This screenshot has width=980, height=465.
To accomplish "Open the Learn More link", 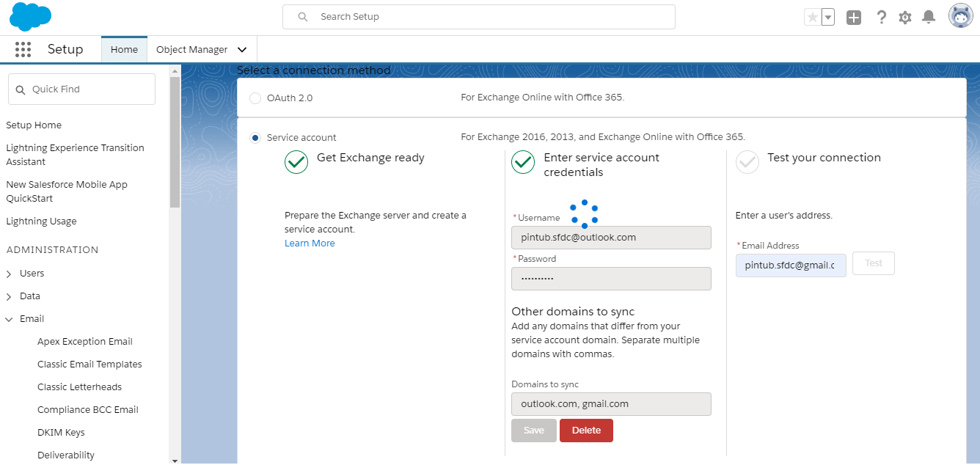I will pyautogui.click(x=310, y=243).
